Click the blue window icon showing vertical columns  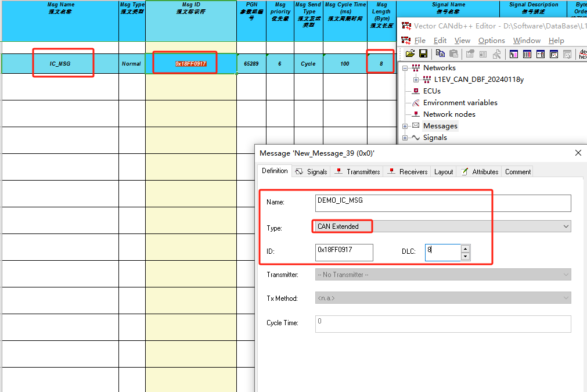[527, 54]
